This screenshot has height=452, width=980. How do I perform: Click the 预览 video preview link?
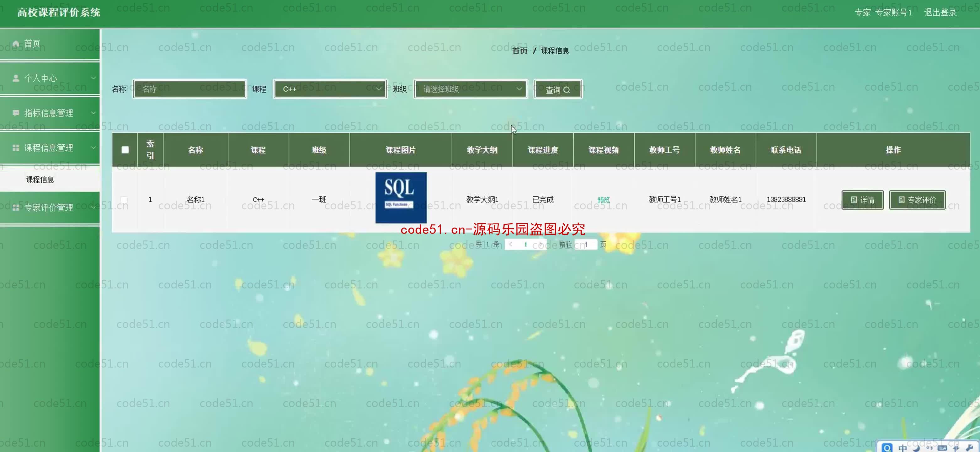(x=604, y=200)
